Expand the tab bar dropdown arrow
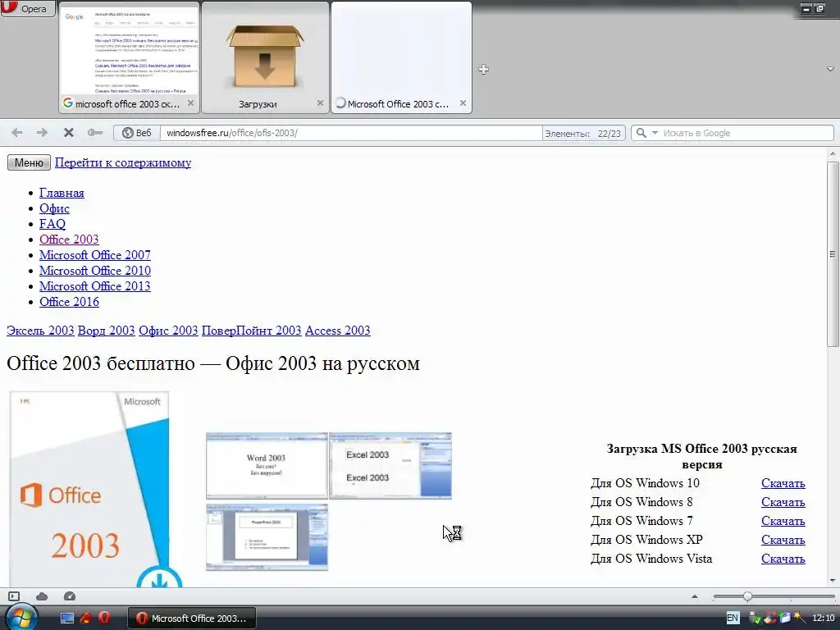840x630 pixels. tap(830, 69)
